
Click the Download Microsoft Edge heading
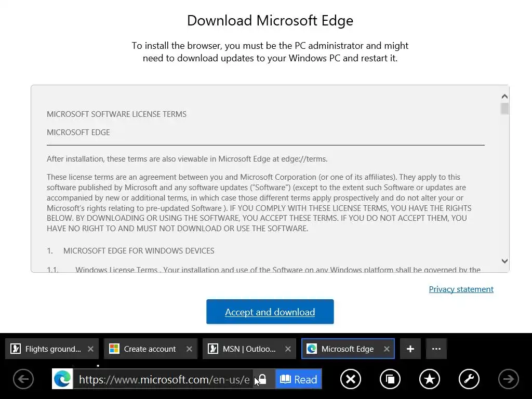(270, 21)
